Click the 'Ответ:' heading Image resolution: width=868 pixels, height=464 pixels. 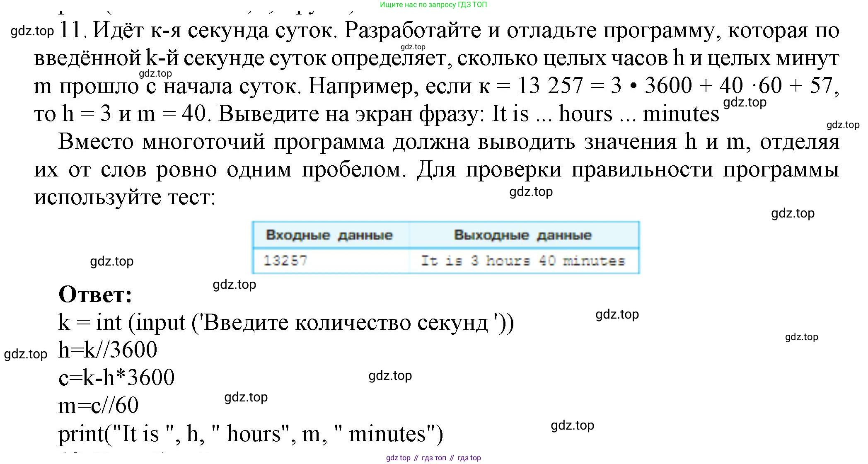pos(95,294)
